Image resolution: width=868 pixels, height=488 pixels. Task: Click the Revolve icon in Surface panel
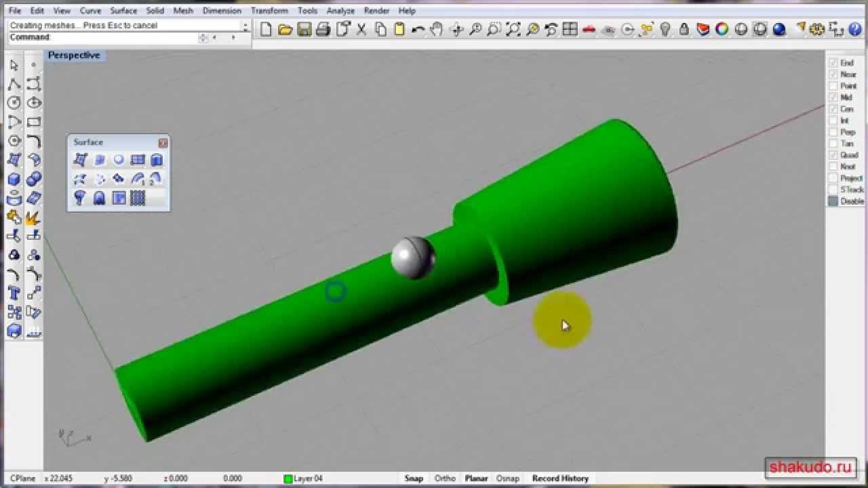coord(81,198)
